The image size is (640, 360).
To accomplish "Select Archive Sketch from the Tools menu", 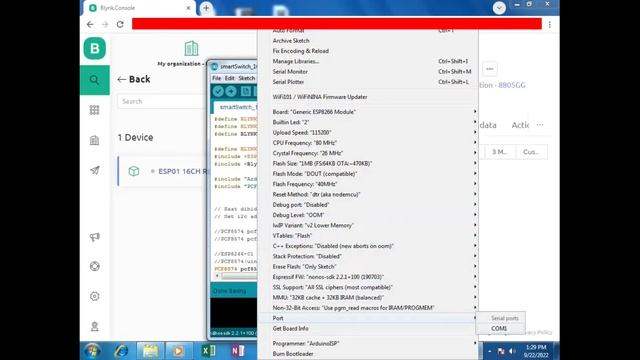I will 368,41.
